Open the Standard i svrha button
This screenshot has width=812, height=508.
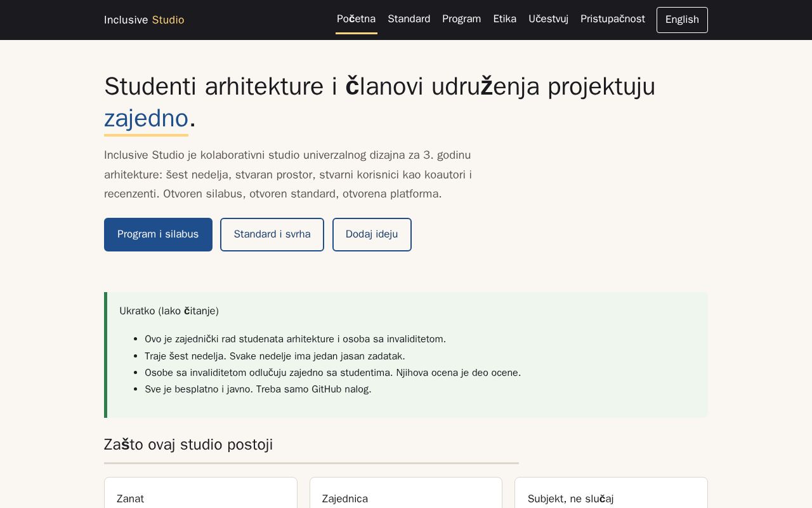click(272, 234)
